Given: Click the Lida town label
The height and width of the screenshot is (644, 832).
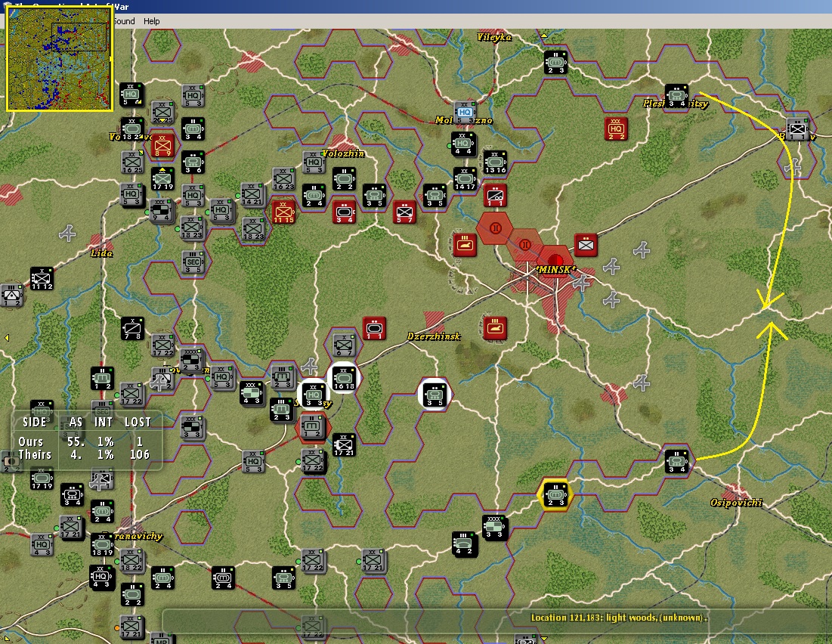Looking at the screenshot, I should click(101, 253).
